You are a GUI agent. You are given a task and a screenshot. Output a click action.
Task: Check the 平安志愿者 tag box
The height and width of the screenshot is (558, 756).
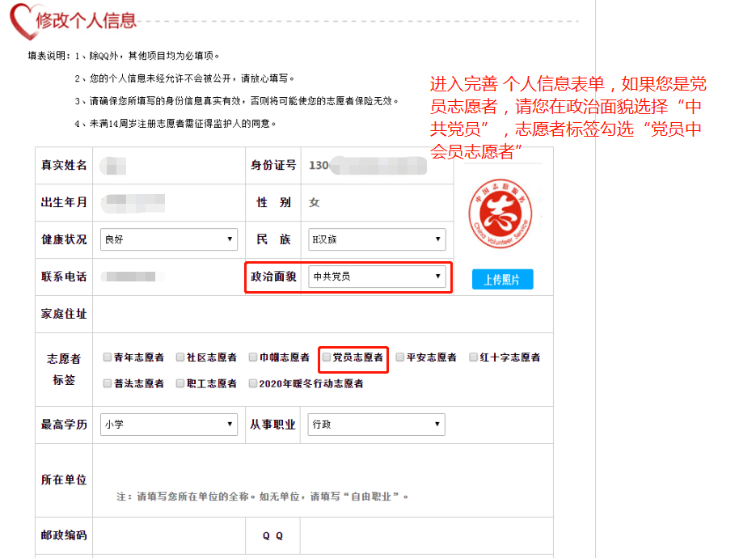400,357
